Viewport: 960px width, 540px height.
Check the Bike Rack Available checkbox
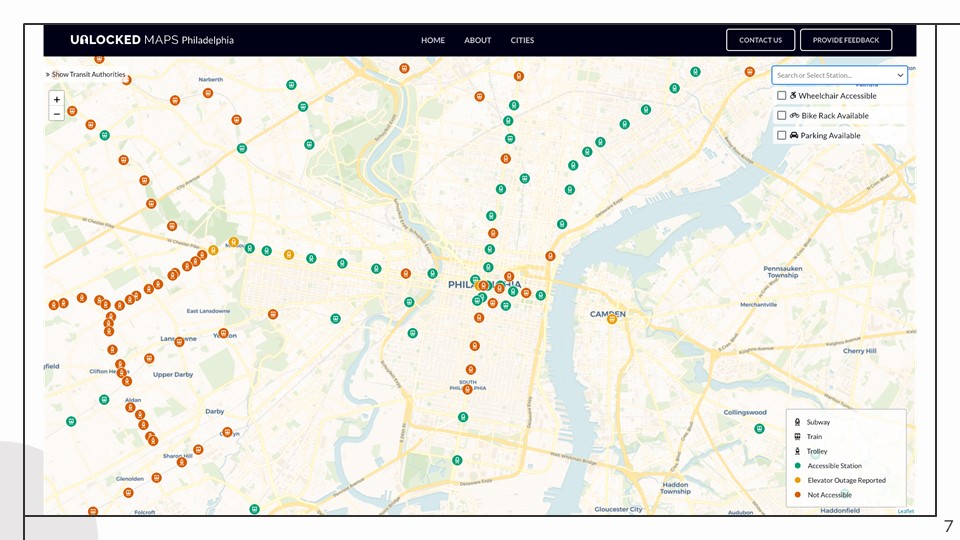point(782,116)
